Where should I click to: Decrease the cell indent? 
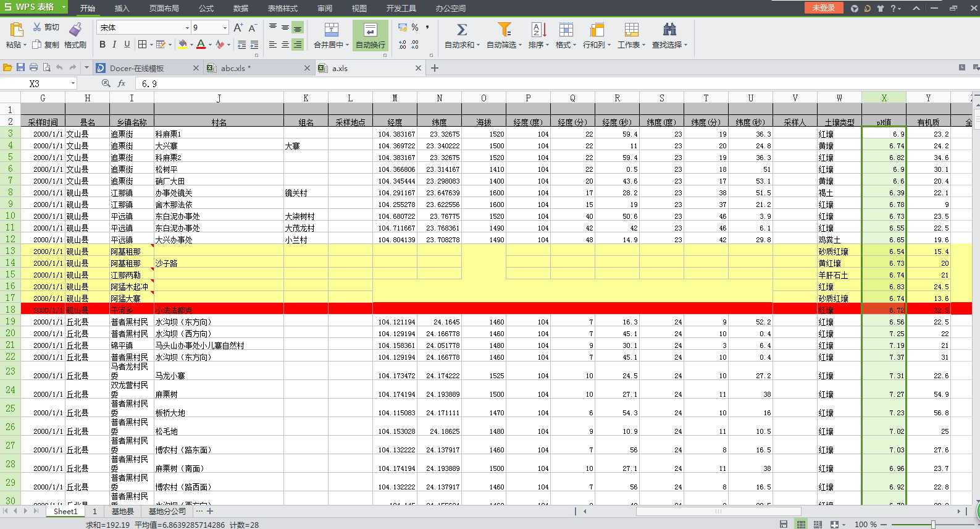(x=242, y=44)
